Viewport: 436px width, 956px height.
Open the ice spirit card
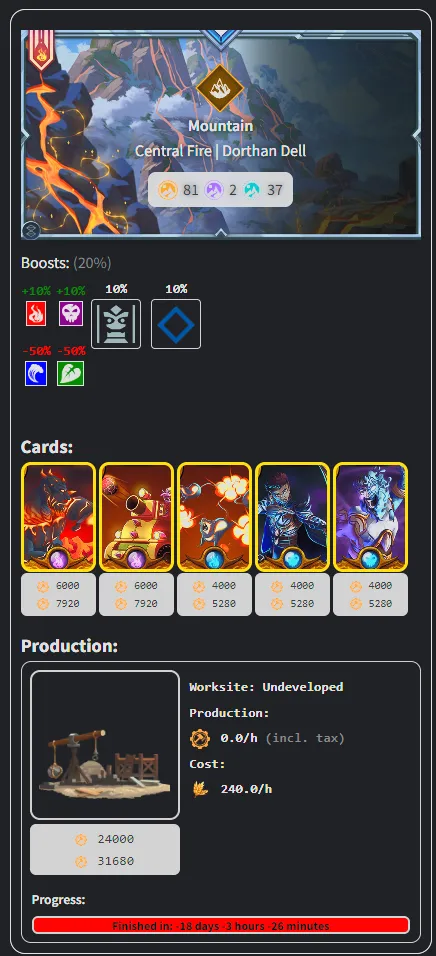pos(371,517)
